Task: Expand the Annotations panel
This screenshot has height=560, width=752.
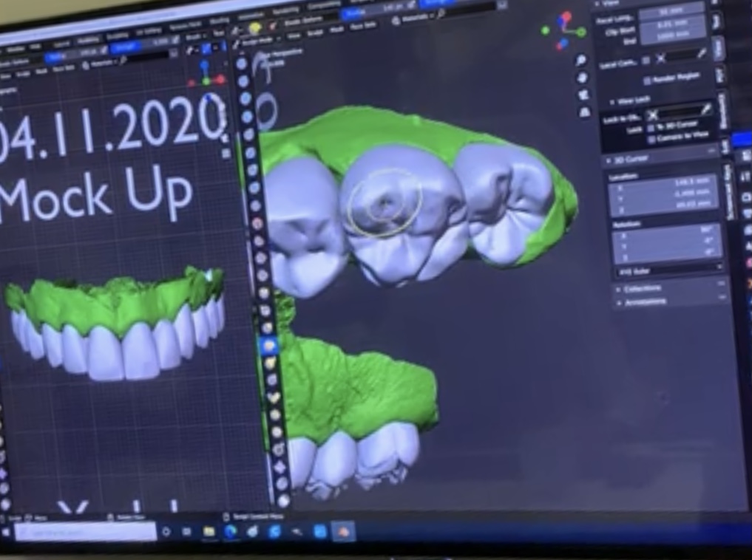Action: click(x=619, y=303)
